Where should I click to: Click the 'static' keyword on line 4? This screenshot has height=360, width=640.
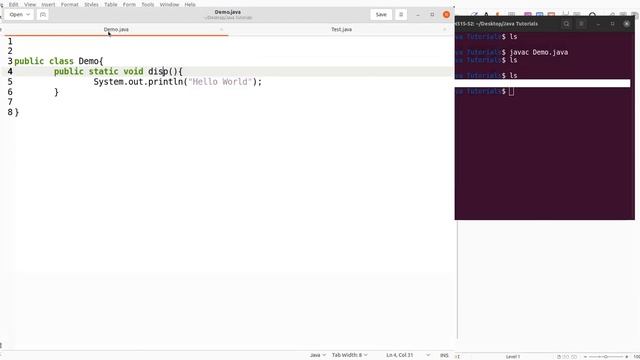pyautogui.click(x=104, y=71)
